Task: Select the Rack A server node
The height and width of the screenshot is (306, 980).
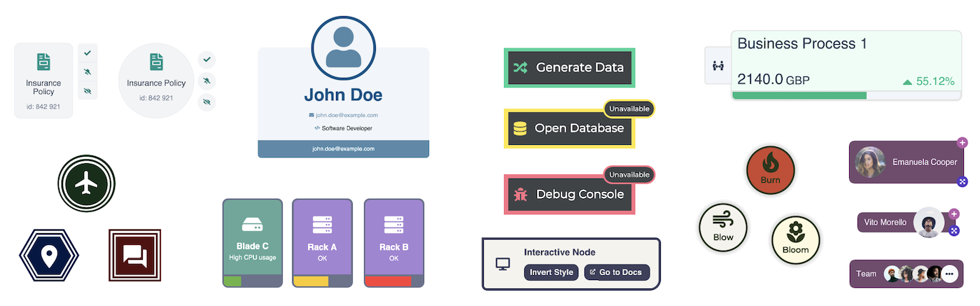Action: (322, 242)
